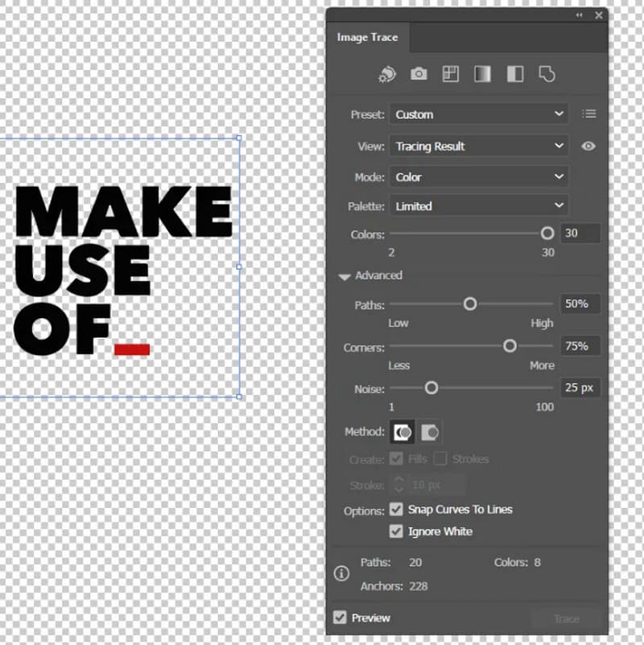Select the Low Color preset icon
The height and width of the screenshot is (645, 644).
point(450,73)
